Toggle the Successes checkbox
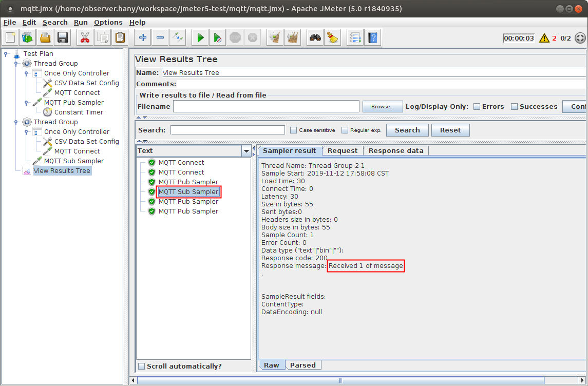Viewport: 588px width, 386px height. (x=514, y=106)
